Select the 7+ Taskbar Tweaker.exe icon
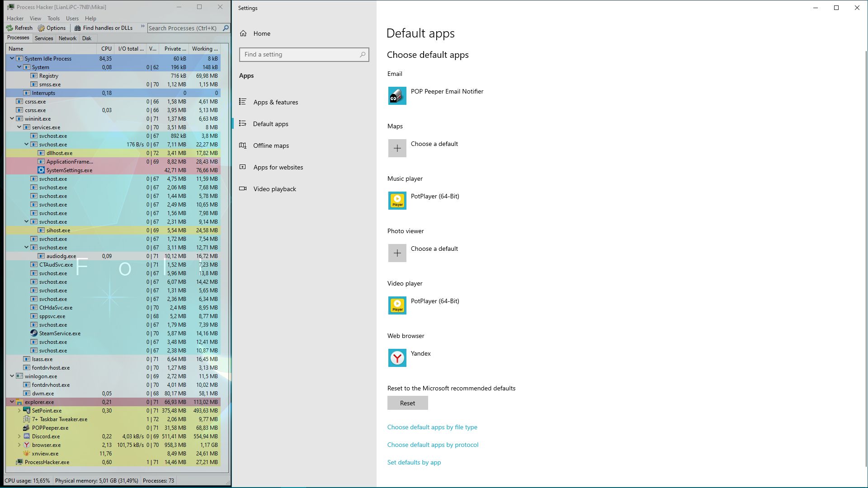Screen dimensions: 868x488 click(27, 419)
